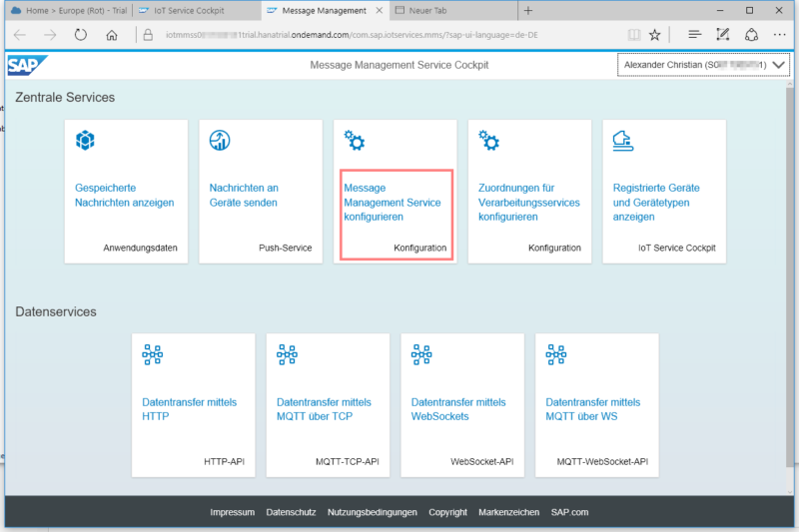
Task: Click the MQTT-TCP-API label
Action: click(x=347, y=462)
